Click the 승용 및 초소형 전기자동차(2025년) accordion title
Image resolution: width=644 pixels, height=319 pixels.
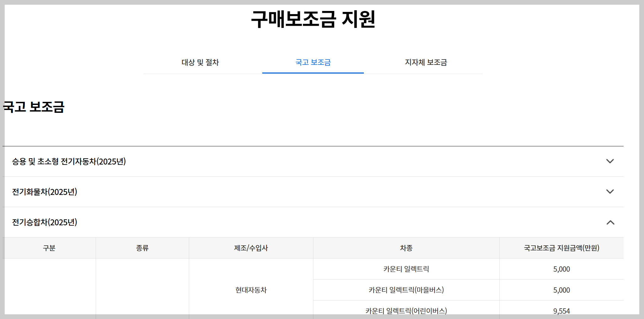point(69,161)
